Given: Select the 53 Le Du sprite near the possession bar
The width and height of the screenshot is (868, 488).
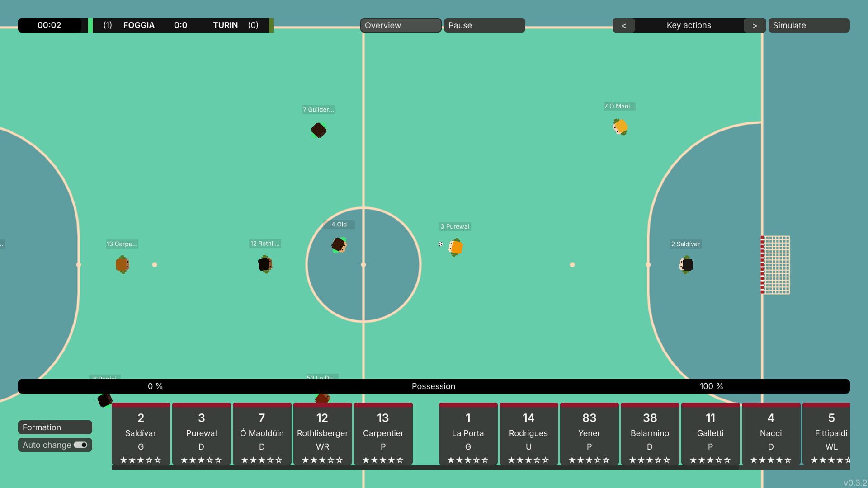Looking at the screenshot, I should tap(322, 398).
